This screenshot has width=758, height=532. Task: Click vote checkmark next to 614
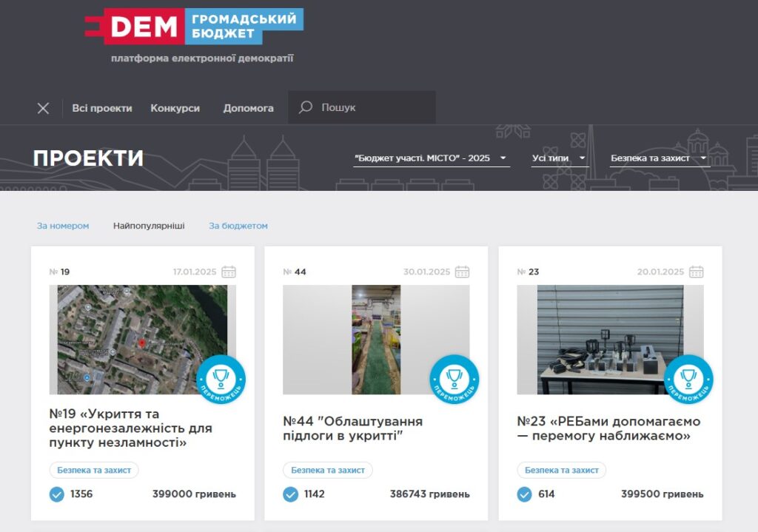[x=525, y=494]
